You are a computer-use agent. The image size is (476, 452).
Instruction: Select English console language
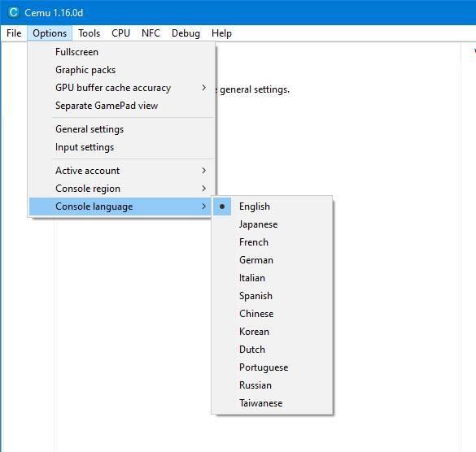[273, 206]
